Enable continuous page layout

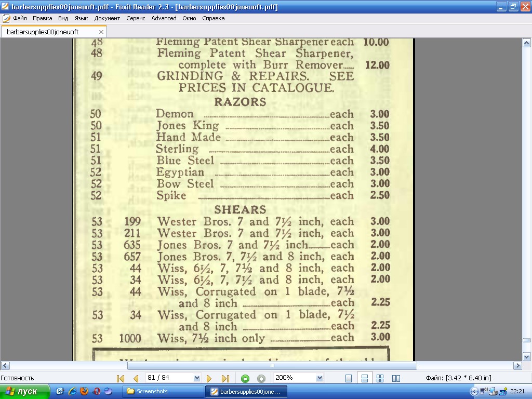click(x=365, y=378)
